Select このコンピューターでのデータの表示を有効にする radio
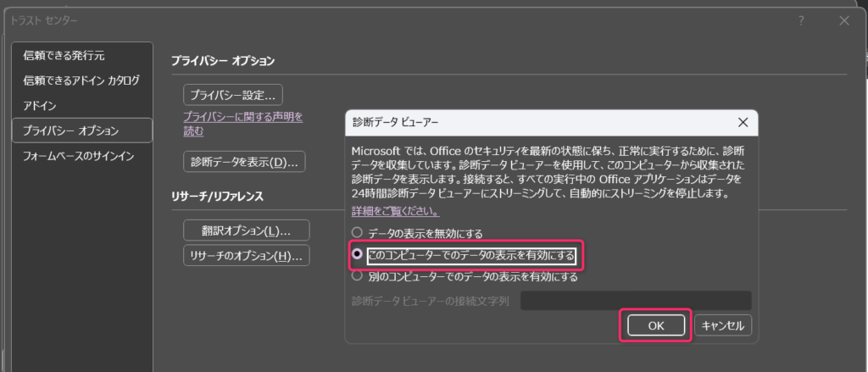 [465, 256]
